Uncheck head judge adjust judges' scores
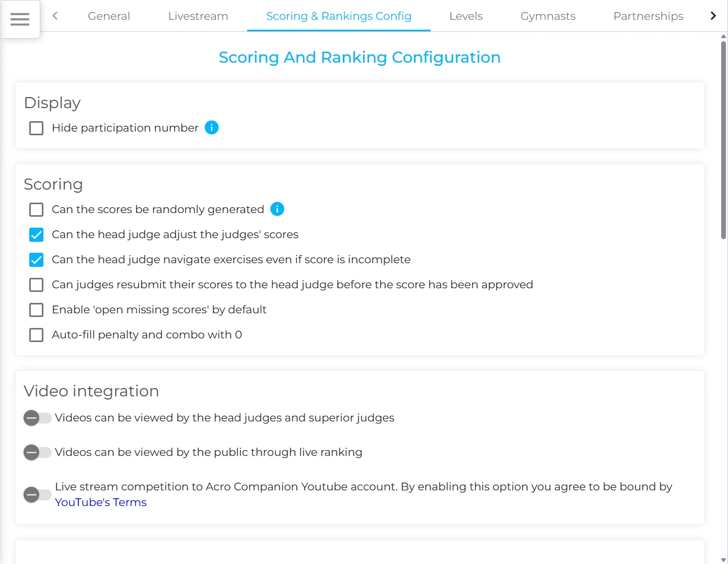 (x=37, y=234)
